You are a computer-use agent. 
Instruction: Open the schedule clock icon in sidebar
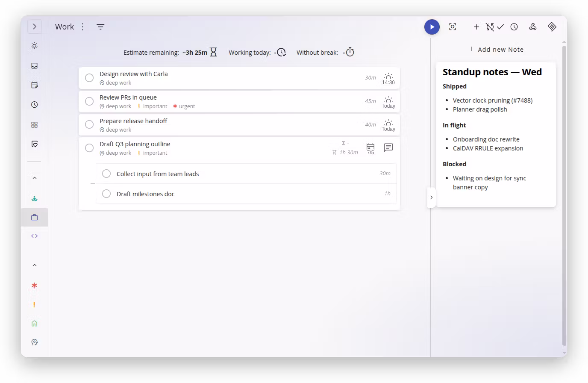[x=35, y=105]
